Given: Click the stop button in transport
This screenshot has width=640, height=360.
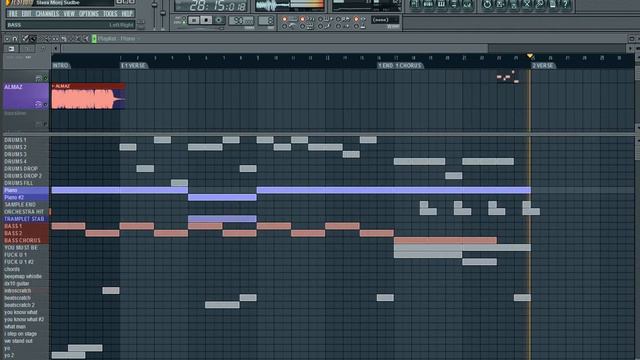Looking at the screenshot, I should click(206, 20).
